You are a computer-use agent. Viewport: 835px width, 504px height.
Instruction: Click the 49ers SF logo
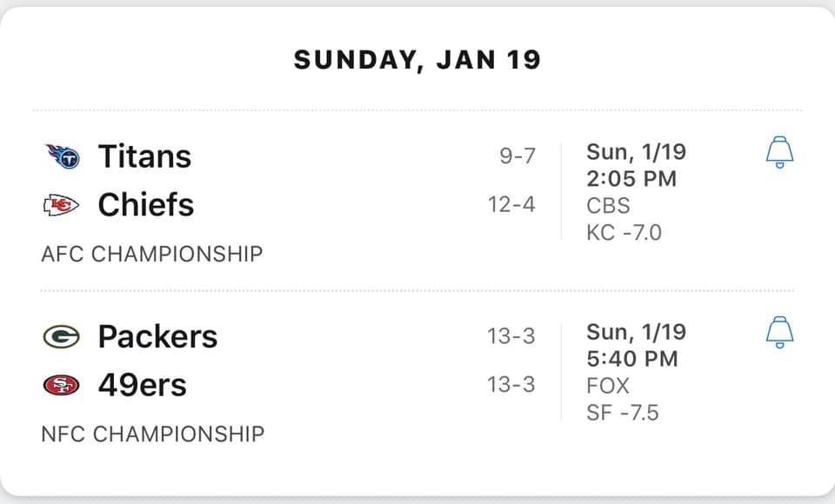[61, 385]
